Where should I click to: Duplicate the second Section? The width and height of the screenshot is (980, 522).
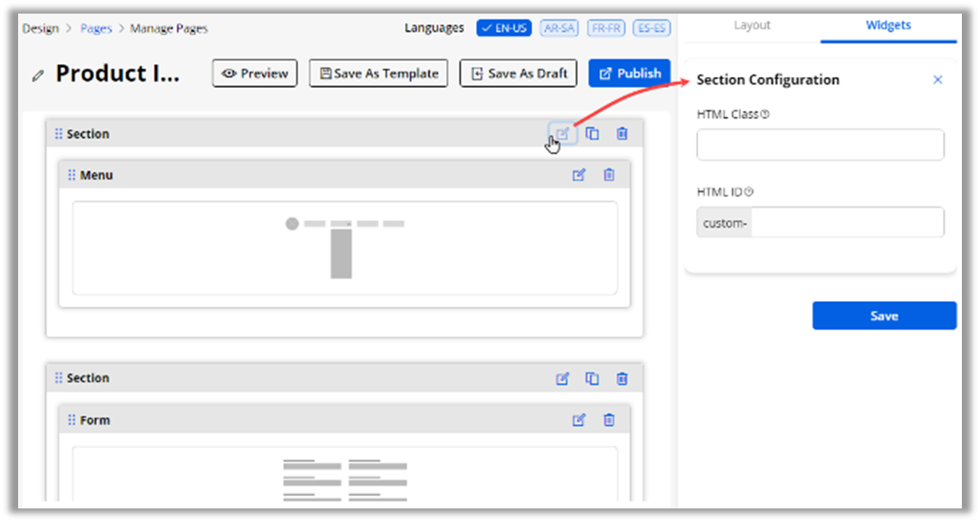pos(592,379)
